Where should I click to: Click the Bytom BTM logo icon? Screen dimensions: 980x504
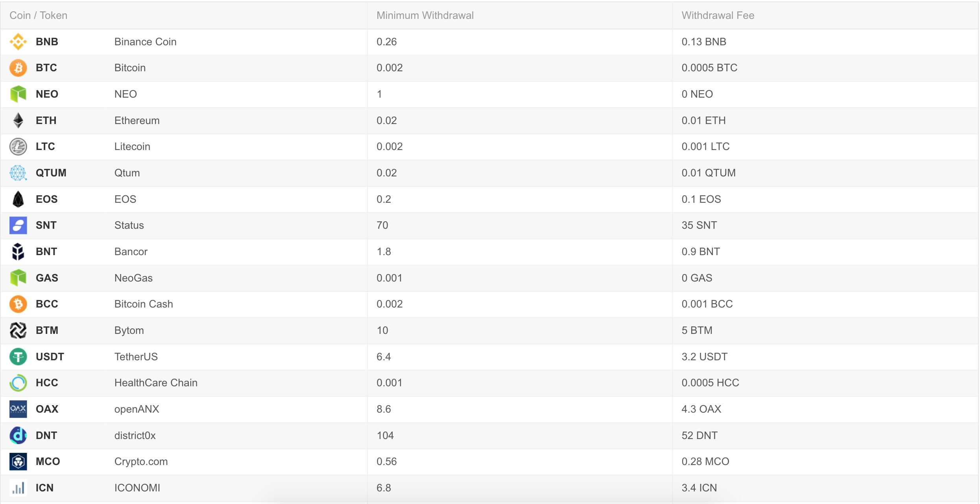(18, 330)
